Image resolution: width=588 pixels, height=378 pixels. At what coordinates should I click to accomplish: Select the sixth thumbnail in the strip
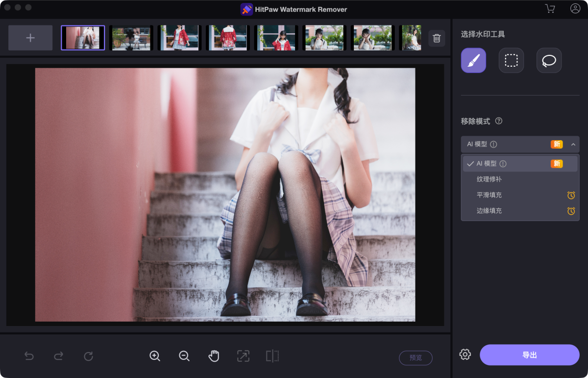pyautogui.click(x=324, y=38)
